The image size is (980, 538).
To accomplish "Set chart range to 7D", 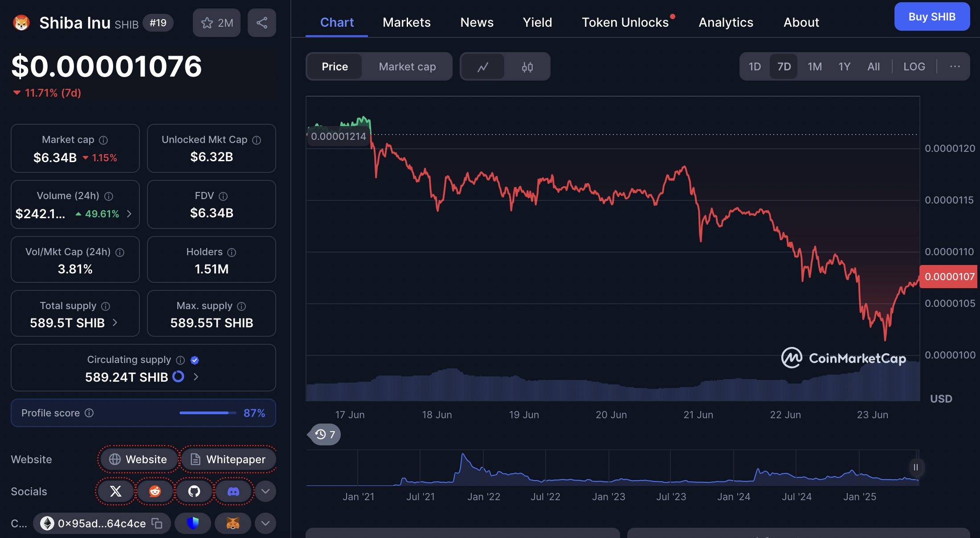I will [784, 67].
